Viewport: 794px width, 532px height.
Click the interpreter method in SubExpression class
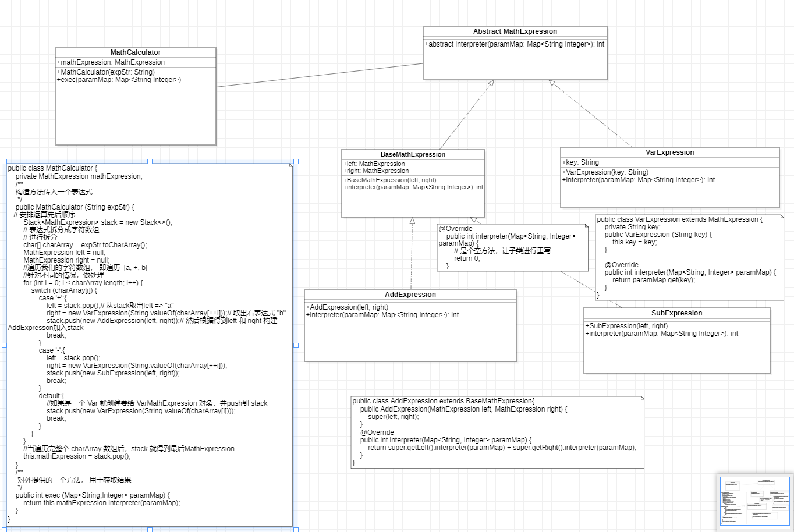pos(662,334)
